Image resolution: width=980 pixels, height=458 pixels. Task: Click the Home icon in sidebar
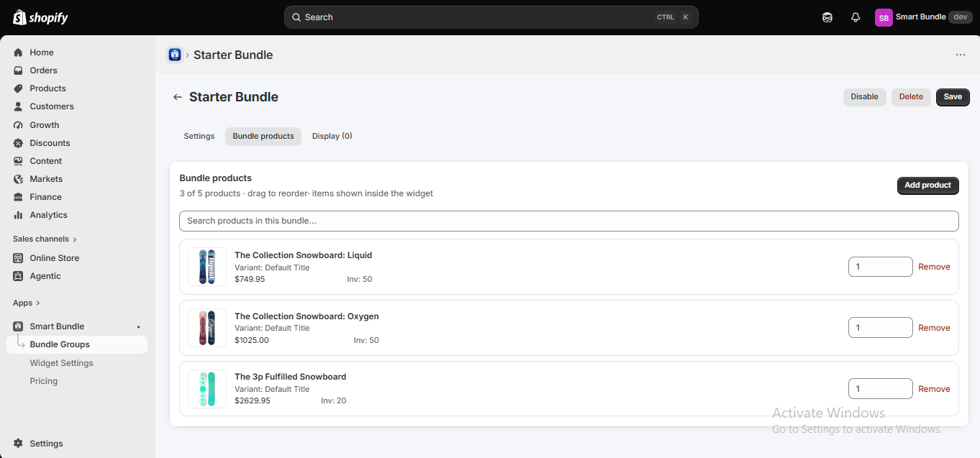coord(18,52)
